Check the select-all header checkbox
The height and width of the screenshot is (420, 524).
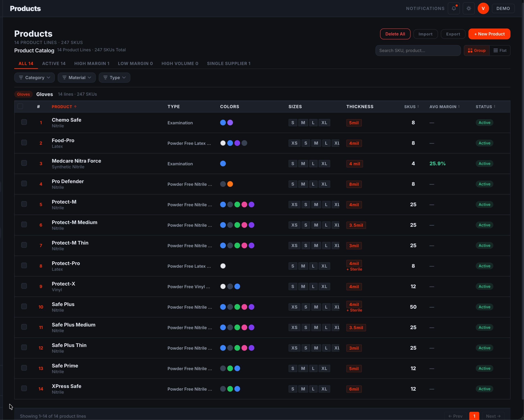coord(20,106)
